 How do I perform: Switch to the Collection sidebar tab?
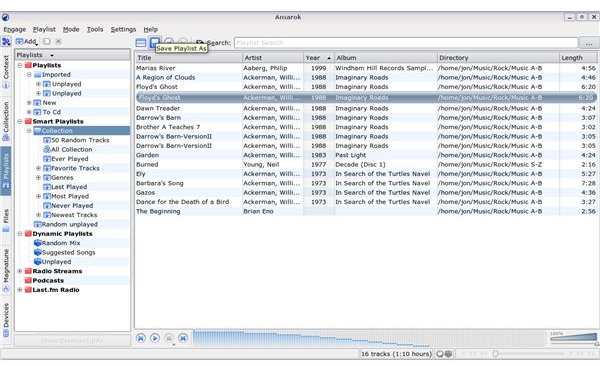click(6, 121)
